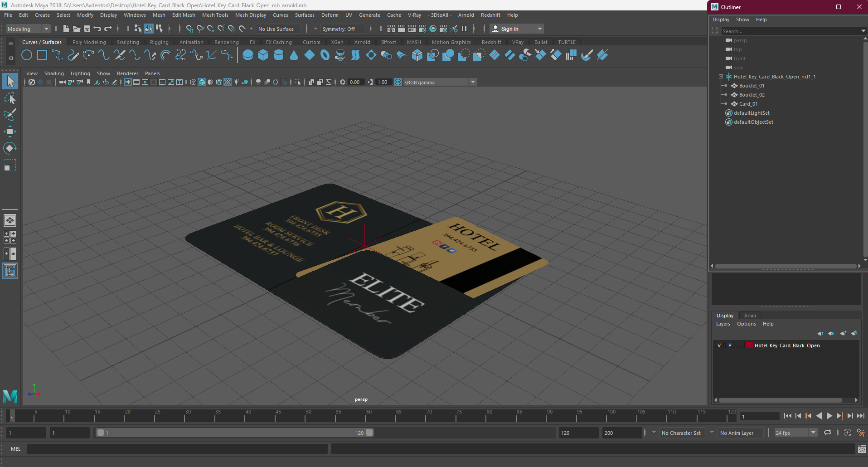Go to the start of playback range
This screenshot has height=467, width=868.
788,416
